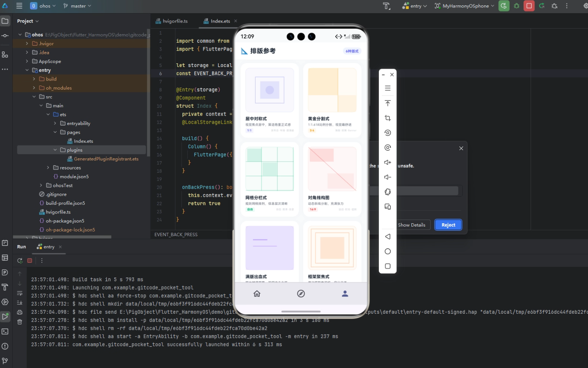Select module.json5 in project tree
The width and height of the screenshot is (588, 368).
pos(71,176)
